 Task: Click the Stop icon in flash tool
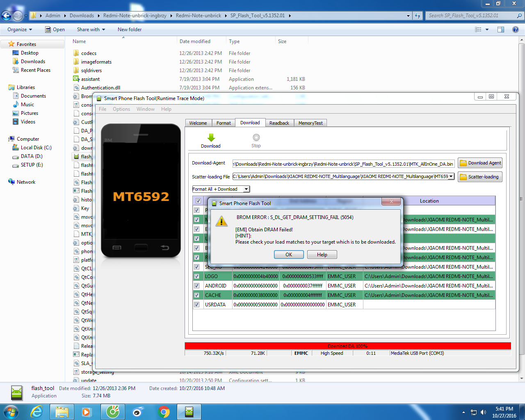coord(256,137)
